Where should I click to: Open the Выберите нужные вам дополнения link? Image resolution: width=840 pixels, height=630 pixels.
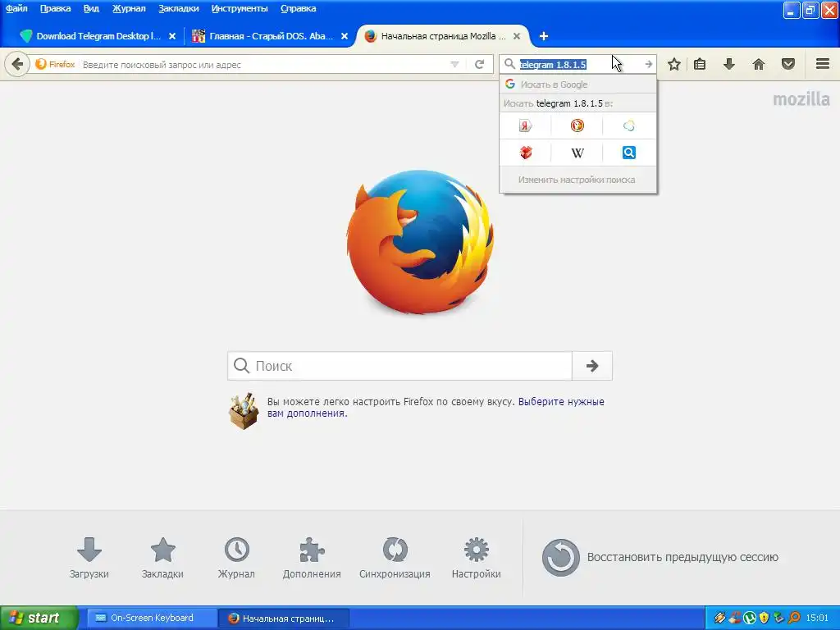coord(436,407)
